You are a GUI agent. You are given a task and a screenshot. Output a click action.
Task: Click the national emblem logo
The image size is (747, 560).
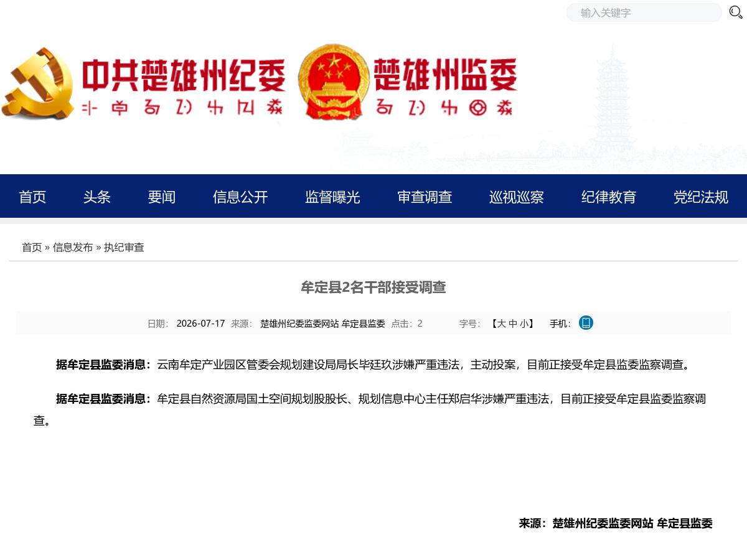334,82
